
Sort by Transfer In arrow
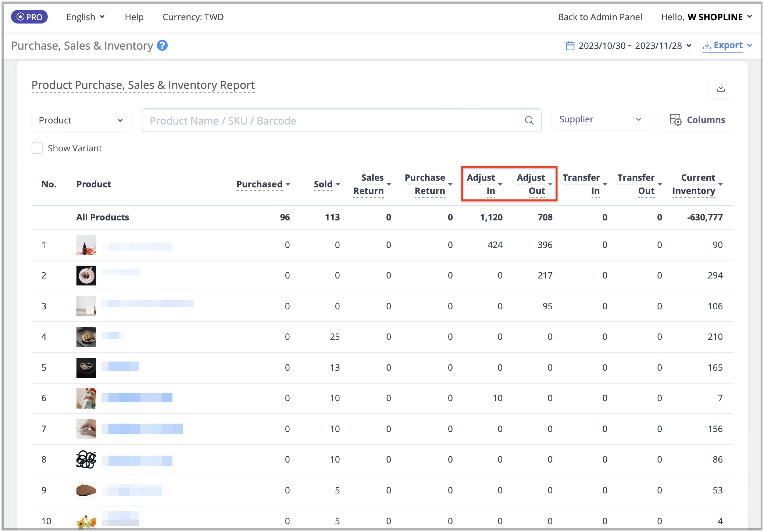point(605,184)
